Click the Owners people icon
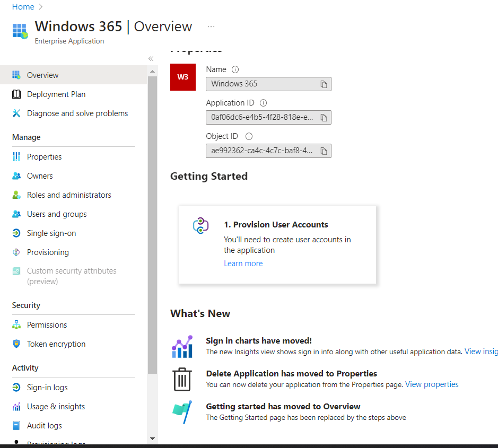 16,176
